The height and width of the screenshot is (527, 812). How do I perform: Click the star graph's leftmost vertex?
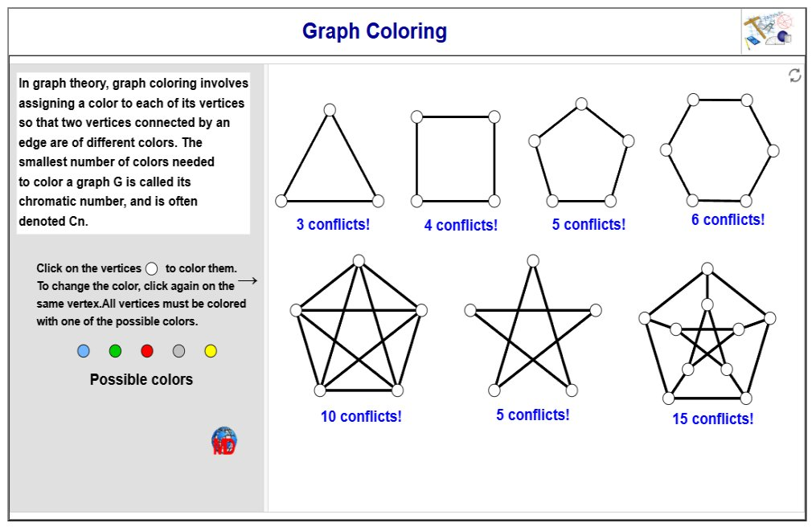pyautogui.click(x=470, y=310)
